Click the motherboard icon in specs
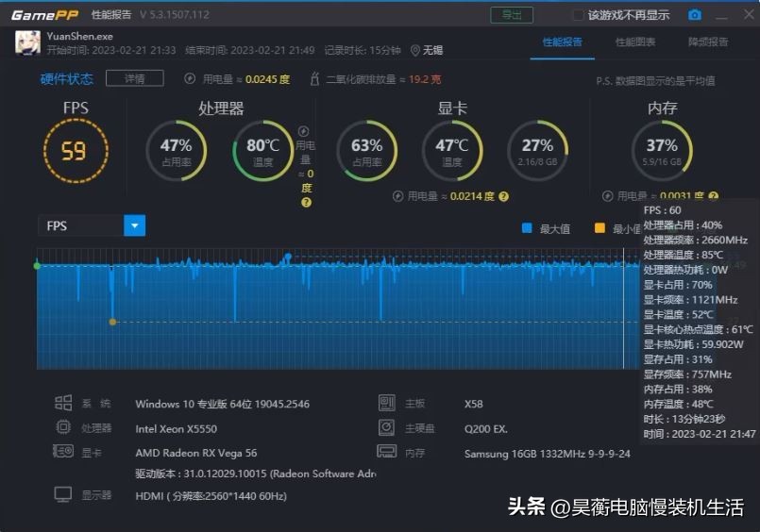Screen dimensions: 760x532 [x=387, y=403]
